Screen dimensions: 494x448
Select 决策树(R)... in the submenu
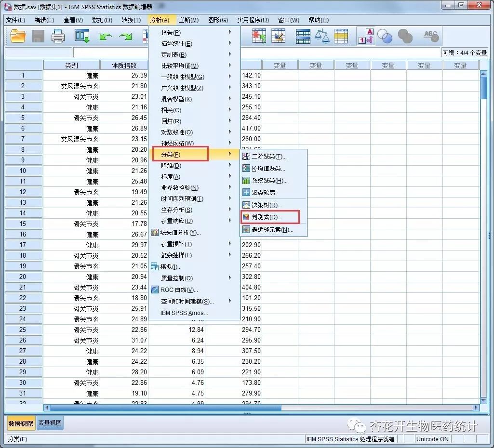pos(273,205)
